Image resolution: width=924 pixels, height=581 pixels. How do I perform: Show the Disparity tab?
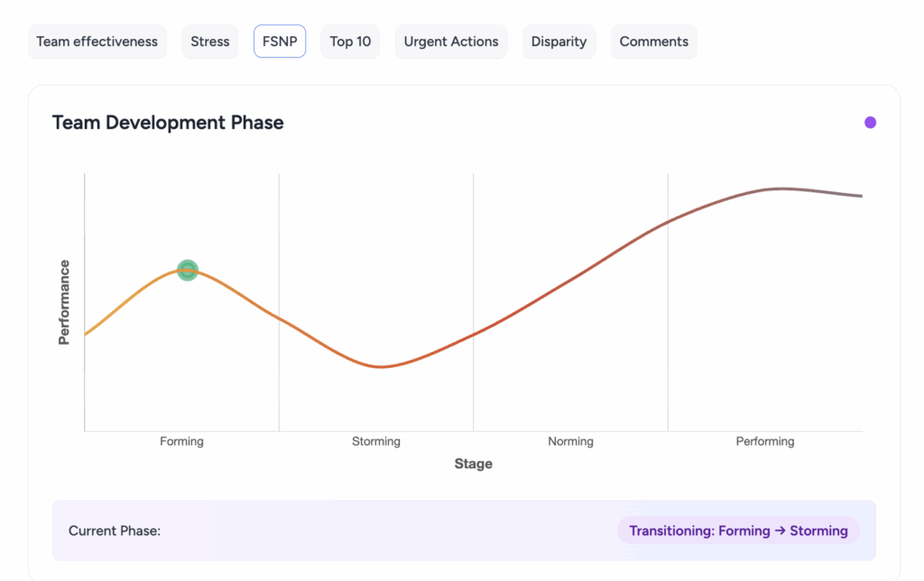click(559, 41)
